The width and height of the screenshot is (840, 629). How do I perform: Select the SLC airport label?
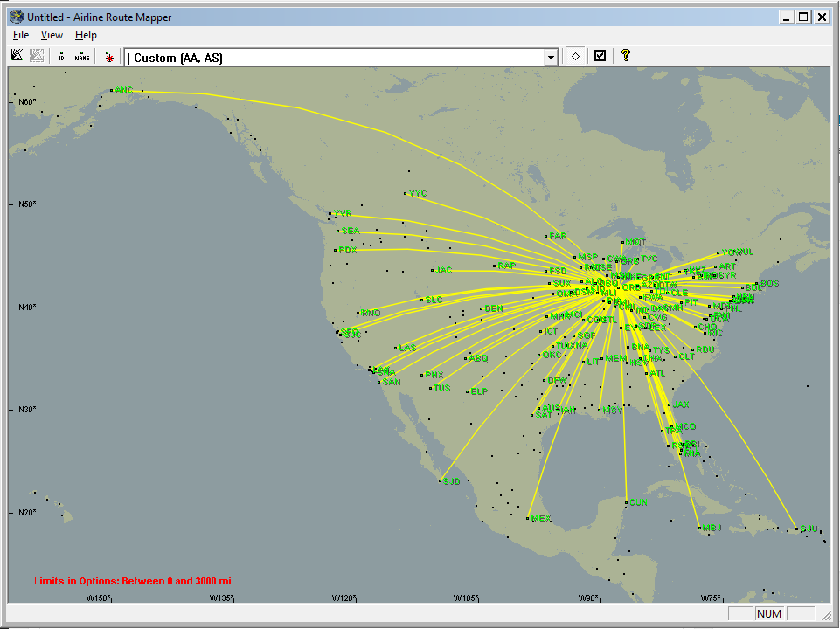click(x=434, y=300)
